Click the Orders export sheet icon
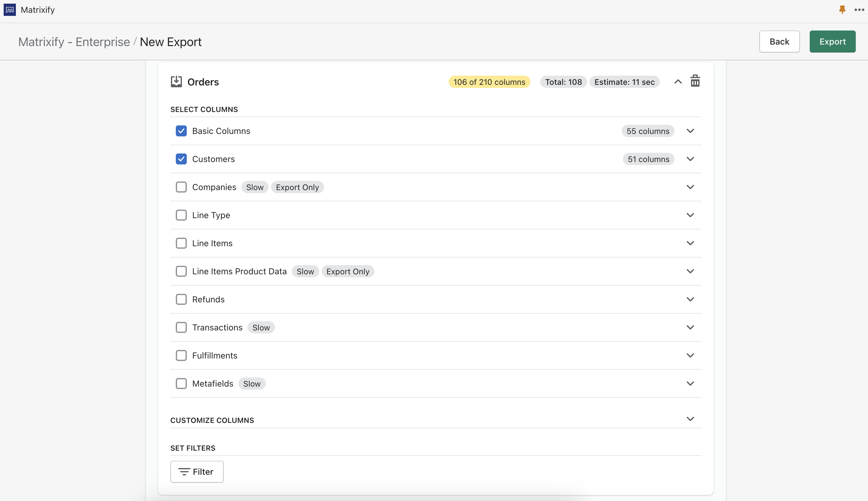The image size is (868, 501). click(176, 81)
